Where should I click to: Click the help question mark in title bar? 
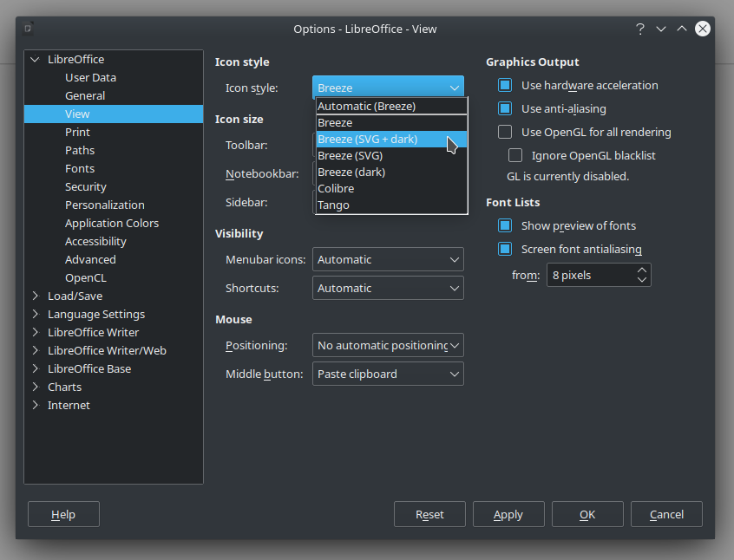(640, 29)
